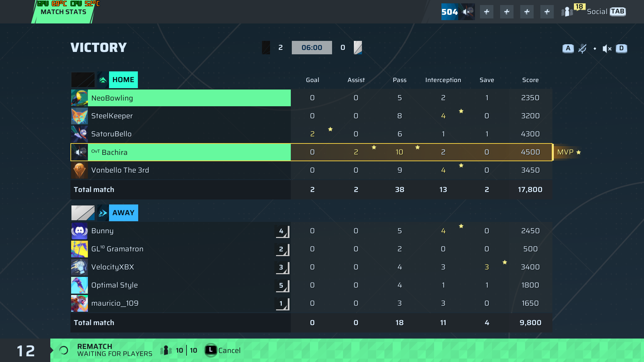Viewport: 644px width, 362px height.
Task: Click the MVP badge next to Bachira
Action: click(569, 152)
